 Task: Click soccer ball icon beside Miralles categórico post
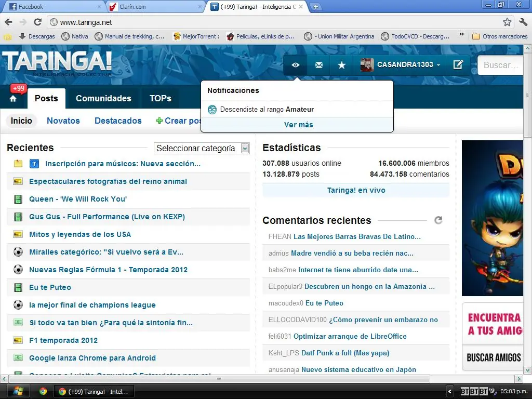point(18,252)
